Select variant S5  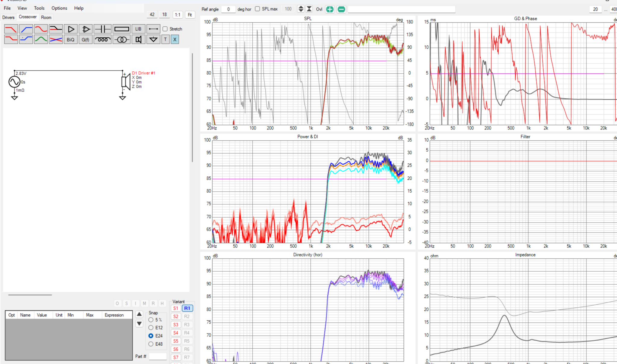176,341
